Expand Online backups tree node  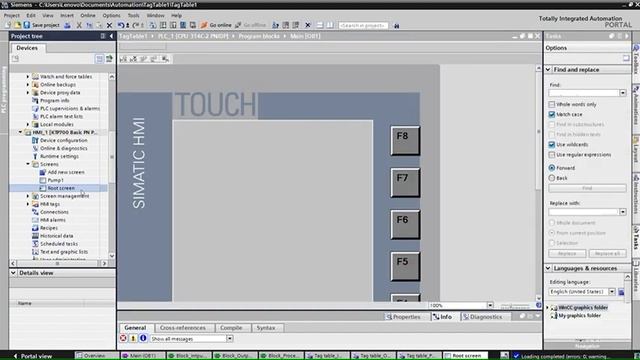coord(28,84)
